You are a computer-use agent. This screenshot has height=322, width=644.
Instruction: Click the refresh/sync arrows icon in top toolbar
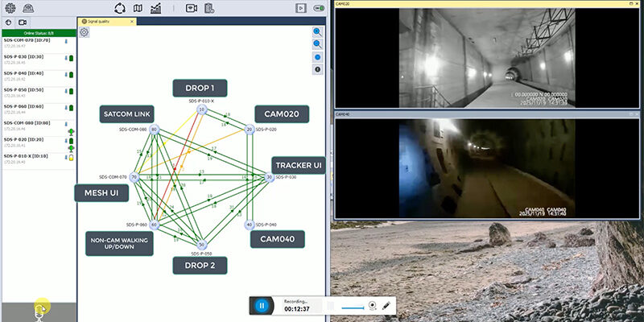tap(120, 8)
